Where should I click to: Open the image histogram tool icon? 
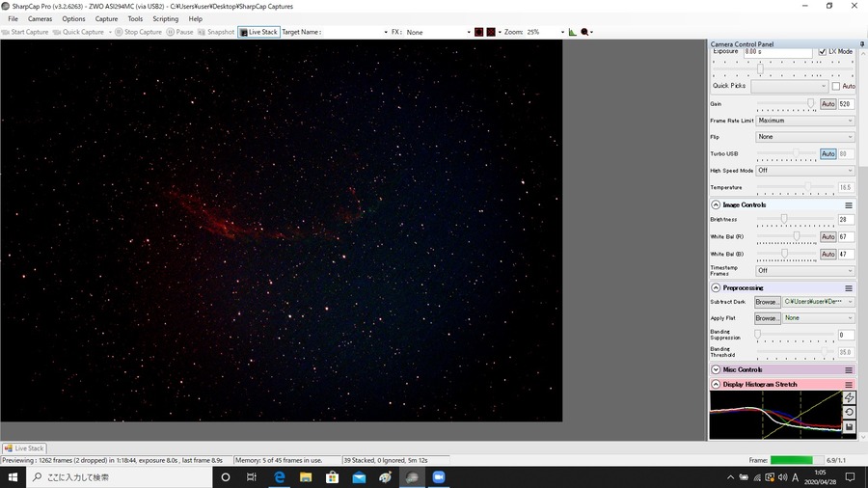572,32
